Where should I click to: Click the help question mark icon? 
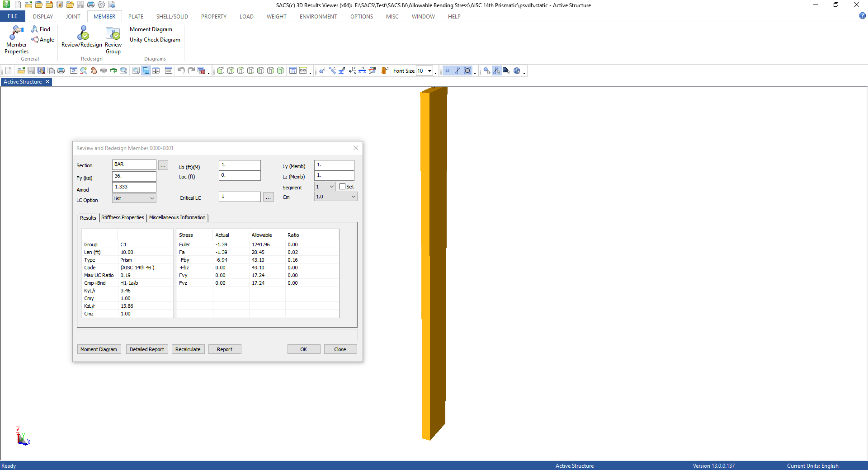coord(862,16)
